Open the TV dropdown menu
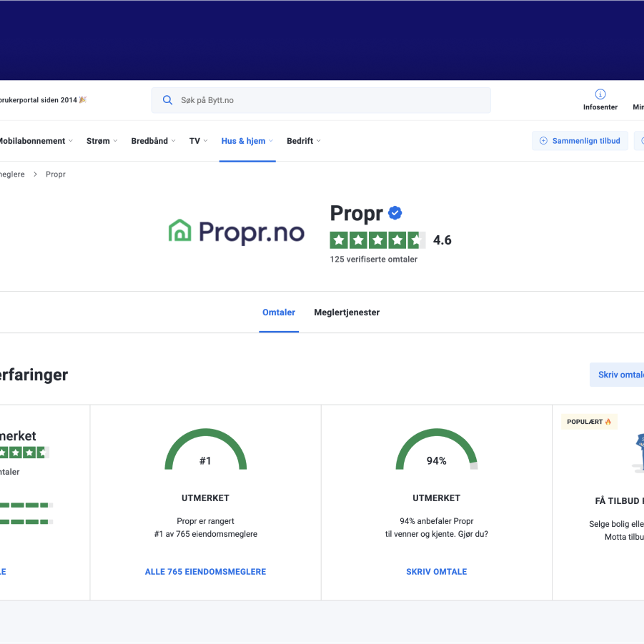Image resolution: width=644 pixels, height=644 pixels. [198, 141]
